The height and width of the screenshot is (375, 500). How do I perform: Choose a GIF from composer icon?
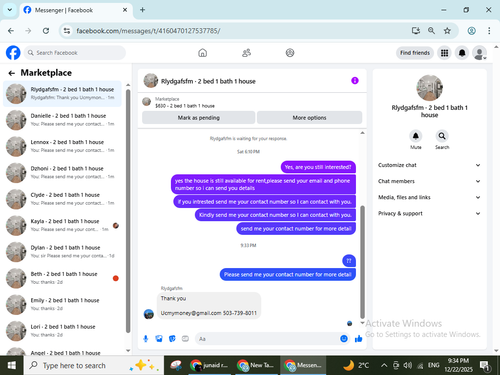click(x=185, y=339)
